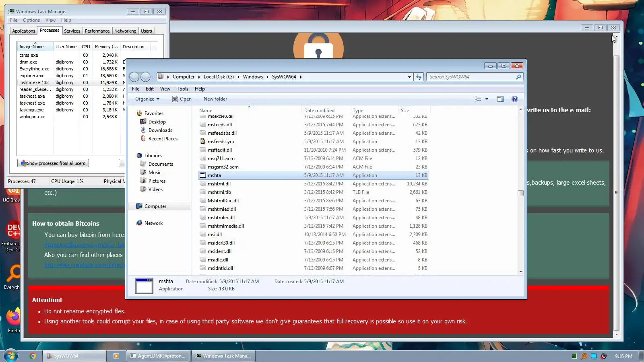
Task: Open the view options dropdown arrow
Action: click(487, 99)
